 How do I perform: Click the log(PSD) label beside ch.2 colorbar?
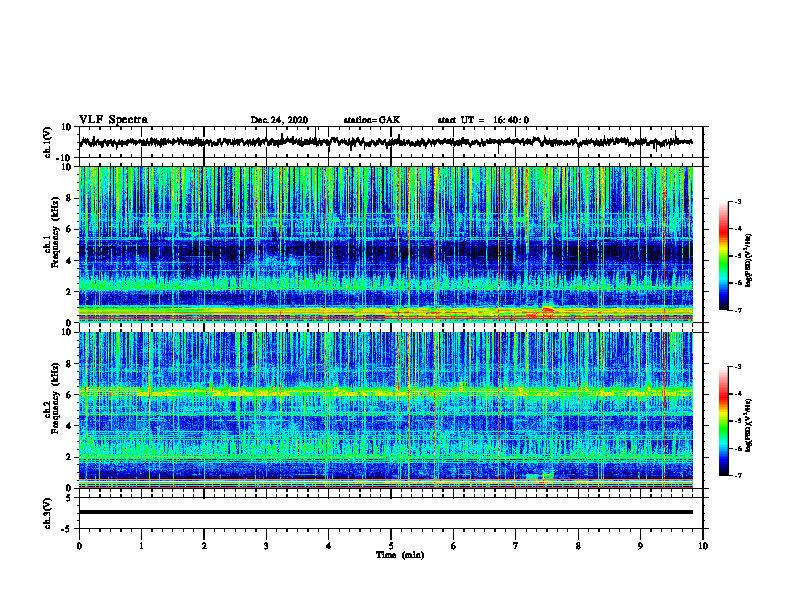748,425
